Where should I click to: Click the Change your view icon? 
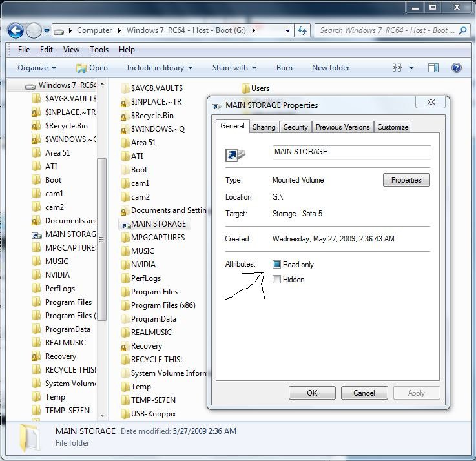click(397, 68)
